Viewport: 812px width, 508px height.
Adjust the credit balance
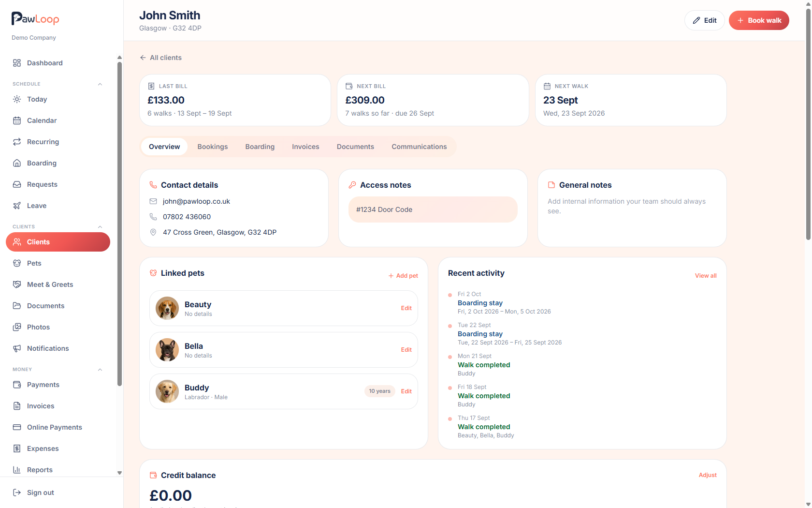pos(708,475)
